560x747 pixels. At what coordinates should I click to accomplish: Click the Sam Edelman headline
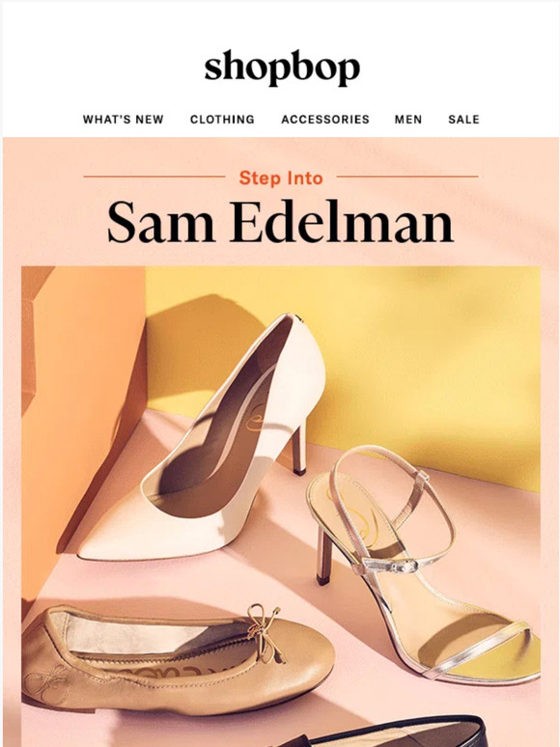tap(280, 222)
